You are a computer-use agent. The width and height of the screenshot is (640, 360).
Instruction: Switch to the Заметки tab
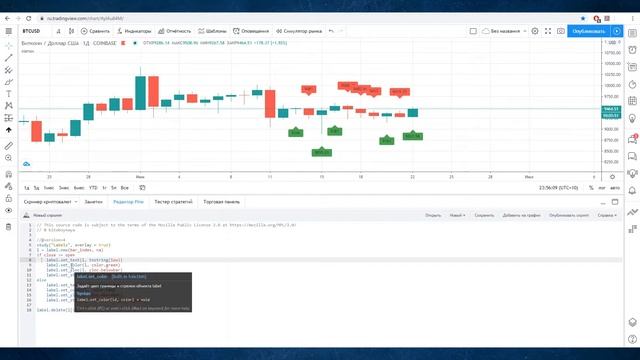coord(93,202)
